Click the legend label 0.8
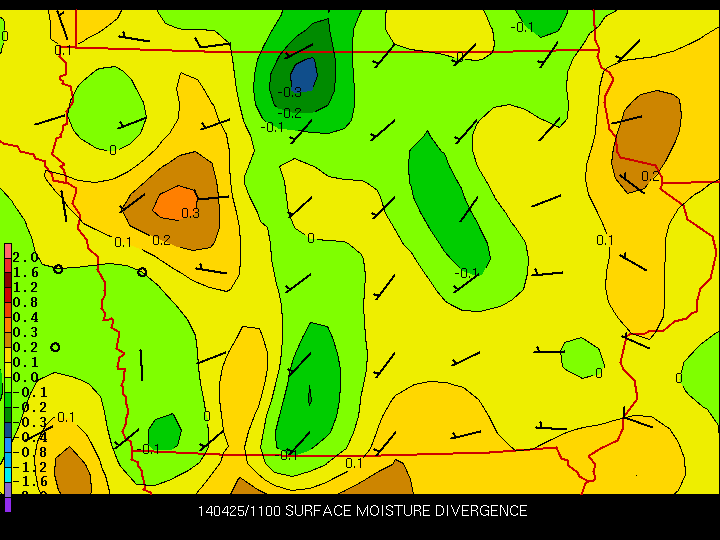 pos(25,302)
